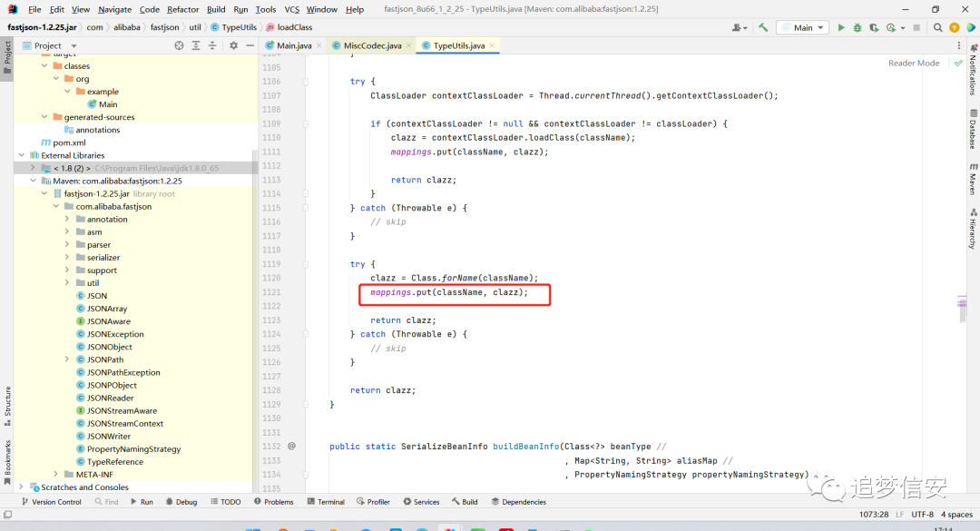Image resolution: width=980 pixels, height=531 pixels.
Task: Start debugging with the bug icon
Action: coord(857,27)
